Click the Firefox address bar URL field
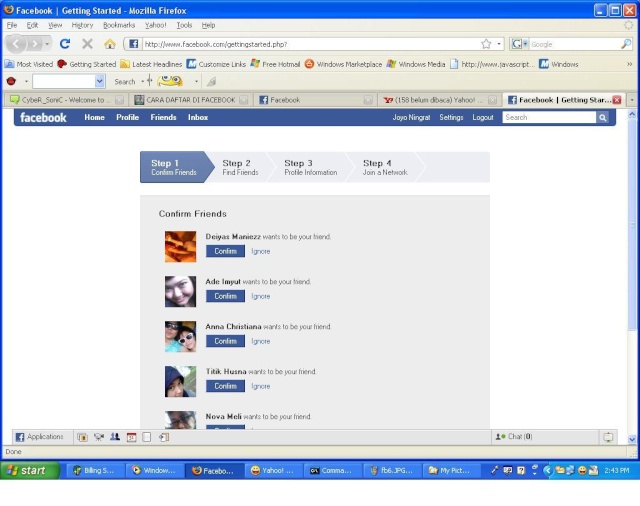 (x=310, y=44)
